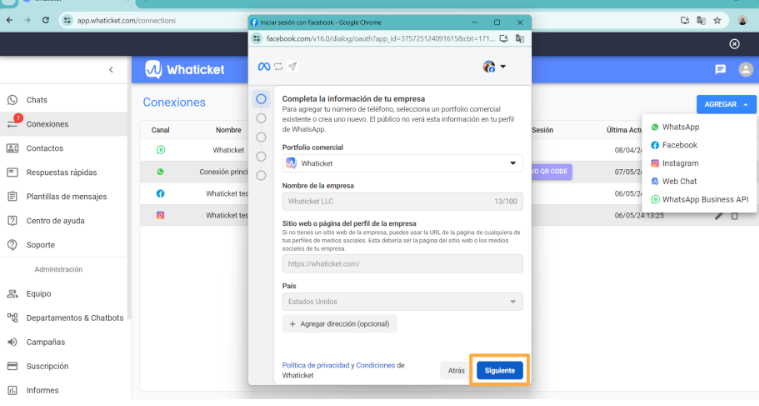Delete the Instagram connection with the trash icon
759x406 pixels.
(x=734, y=216)
